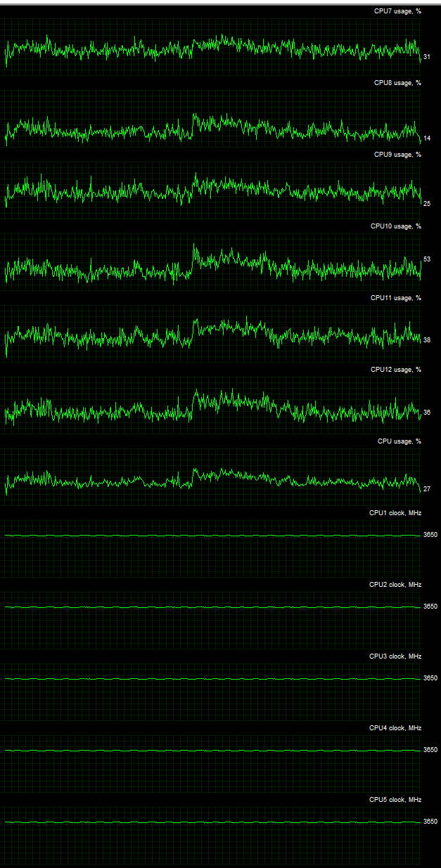The height and width of the screenshot is (868, 441).
Task: Click the CPU11 current value 38
Action: pos(427,340)
